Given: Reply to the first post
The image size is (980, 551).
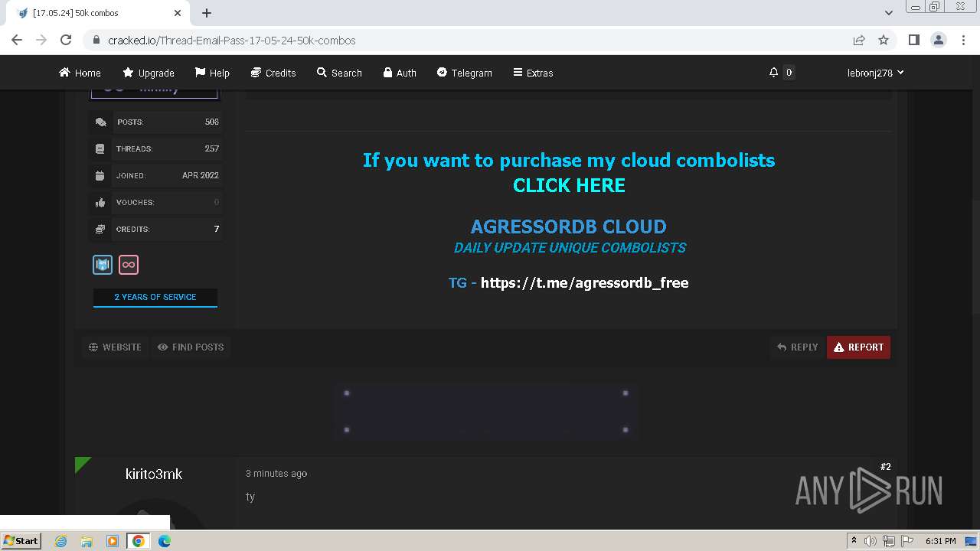Looking at the screenshot, I should tap(798, 347).
